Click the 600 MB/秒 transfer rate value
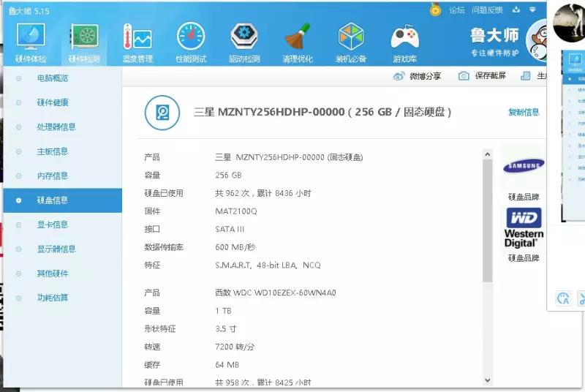 tap(235, 247)
